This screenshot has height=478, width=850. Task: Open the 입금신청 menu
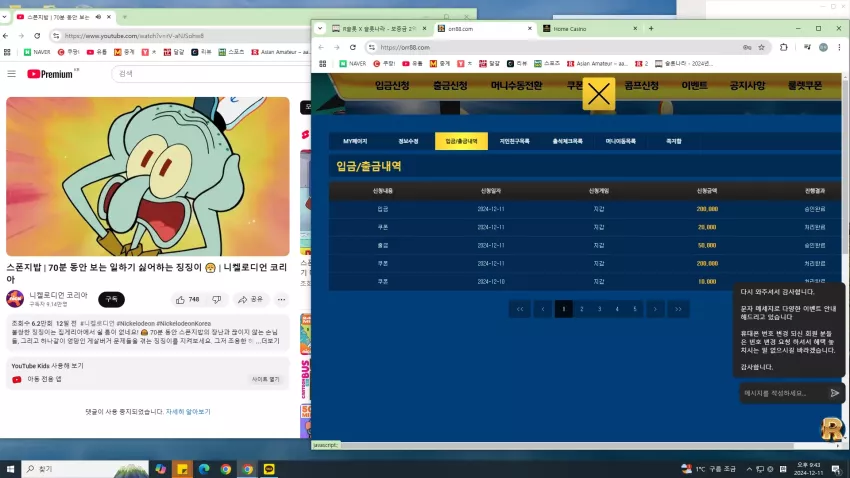pyautogui.click(x=392, y=86)
